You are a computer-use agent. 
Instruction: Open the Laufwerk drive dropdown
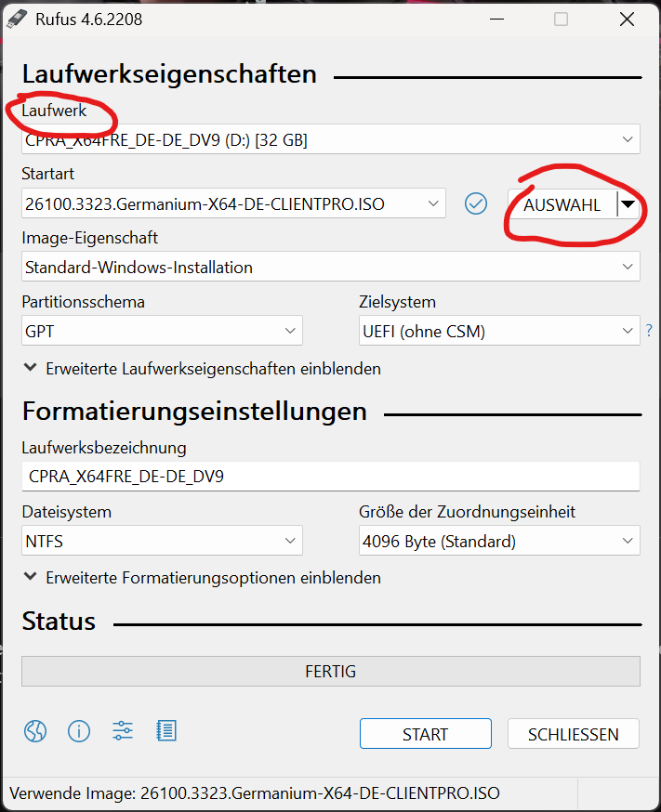tap(331, 139)
